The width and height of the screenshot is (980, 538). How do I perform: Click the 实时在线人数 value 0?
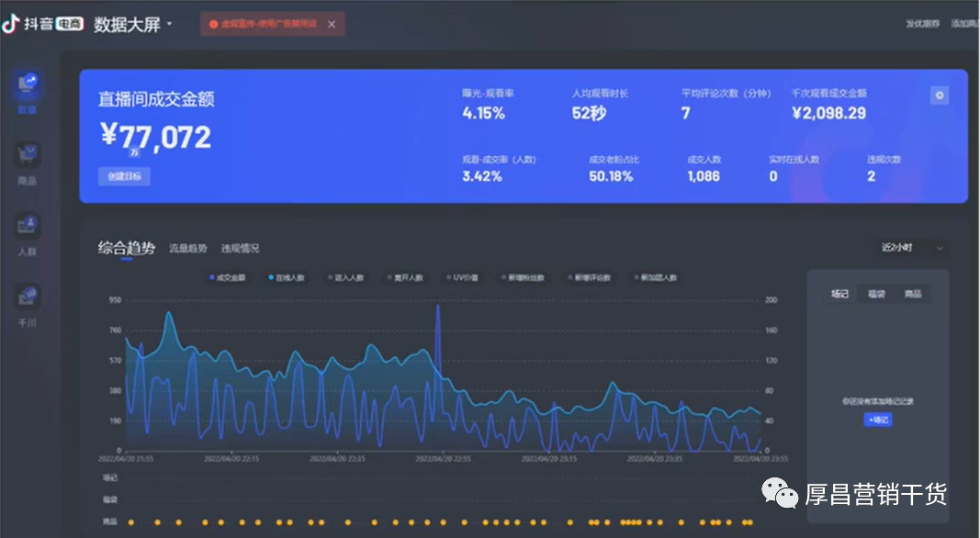[773, 176]
